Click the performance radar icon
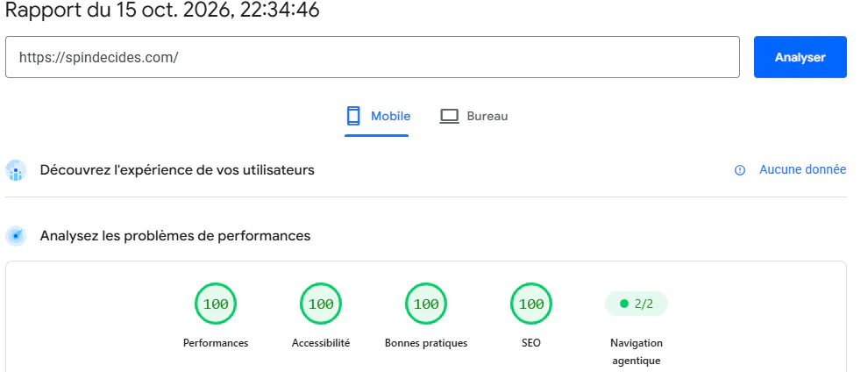868x372 pixels. click(x=16, y=236)
